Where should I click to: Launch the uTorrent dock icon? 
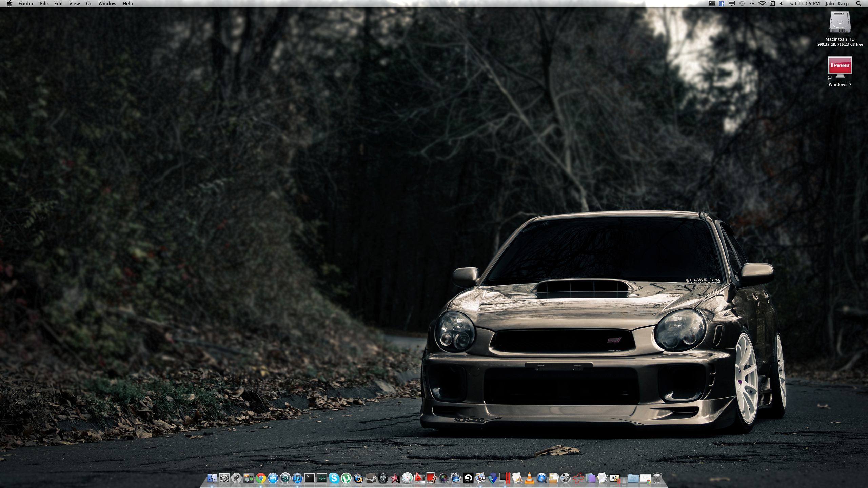tap(346, 478)
